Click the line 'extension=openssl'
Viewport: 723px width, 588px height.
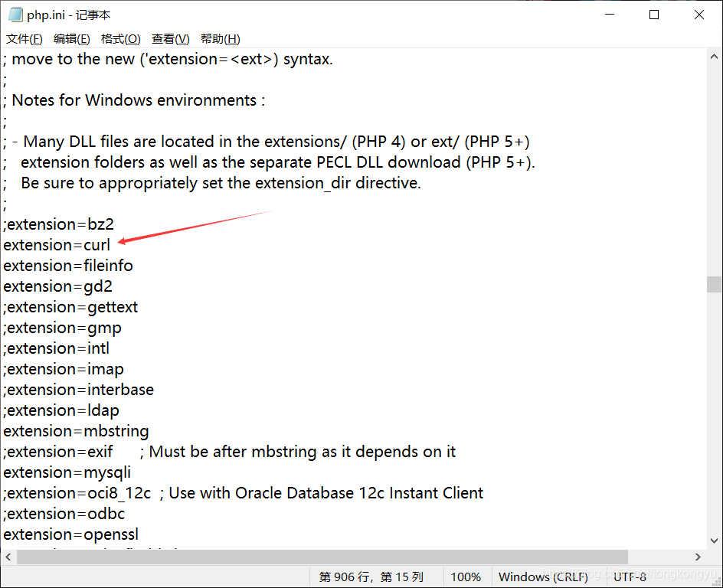[70, 535]
